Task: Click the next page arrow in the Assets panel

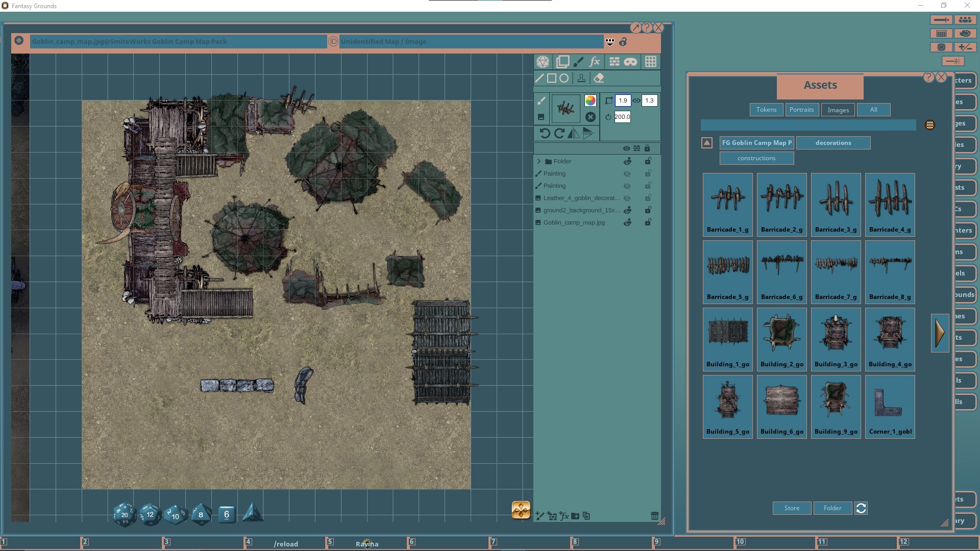Action: [940, 333]
